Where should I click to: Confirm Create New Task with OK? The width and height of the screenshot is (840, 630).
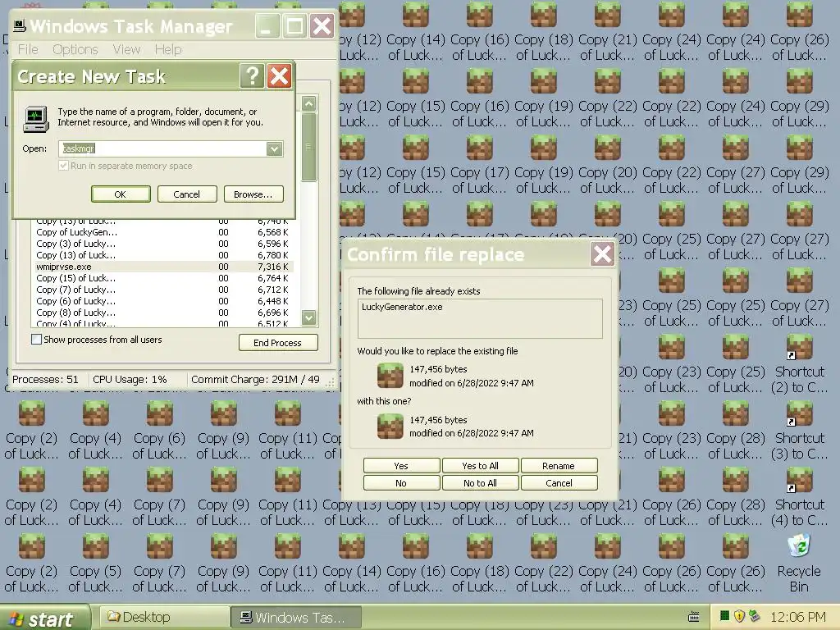coord(121,194)
